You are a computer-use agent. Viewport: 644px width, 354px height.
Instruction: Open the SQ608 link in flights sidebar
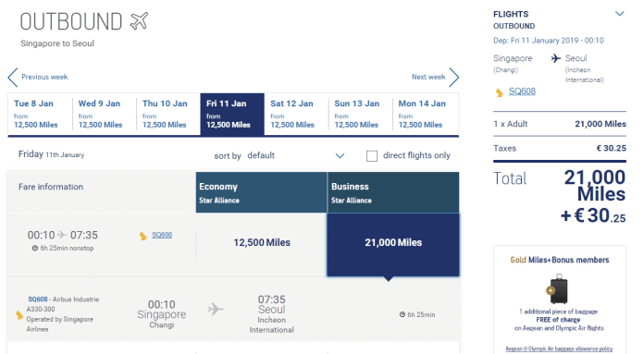coord(522,92)
